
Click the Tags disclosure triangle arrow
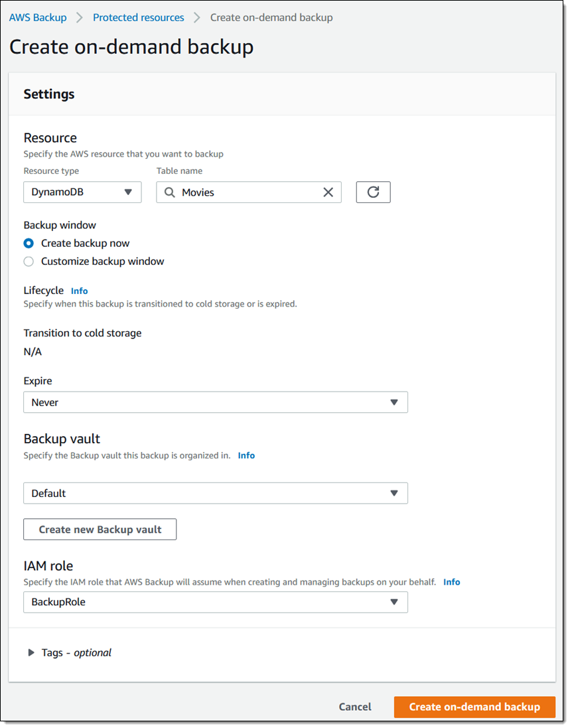31,652
